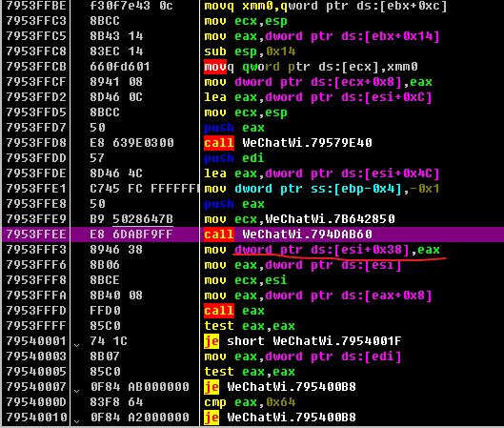
Task: Click the 'mov ecx,esi' instruction
Action: 246,280
